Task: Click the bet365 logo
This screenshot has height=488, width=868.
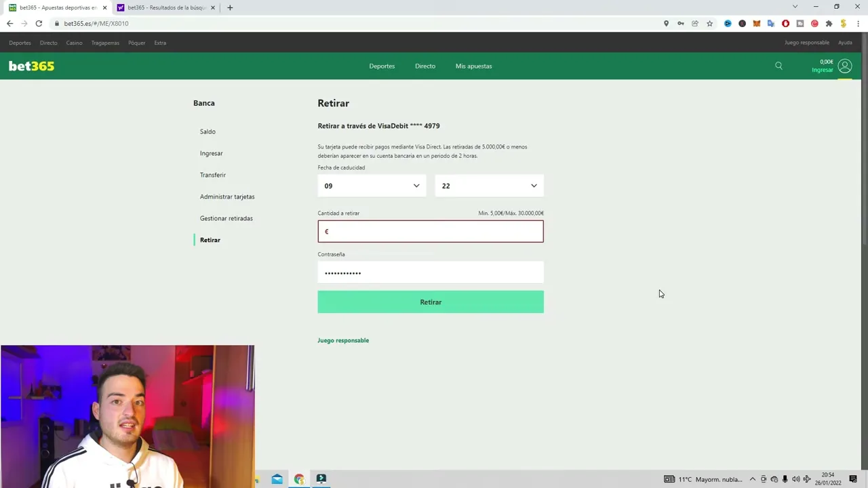Action: (x=31, y=66)
